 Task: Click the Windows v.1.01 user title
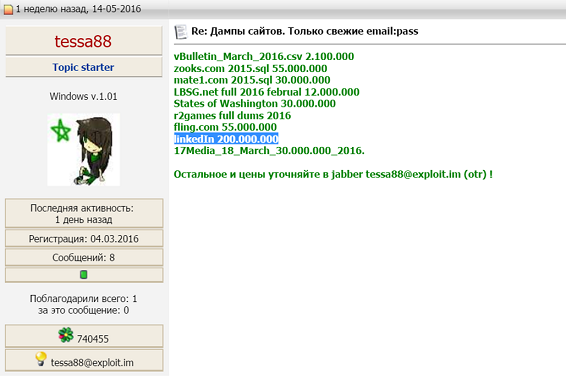click(83, 96)
